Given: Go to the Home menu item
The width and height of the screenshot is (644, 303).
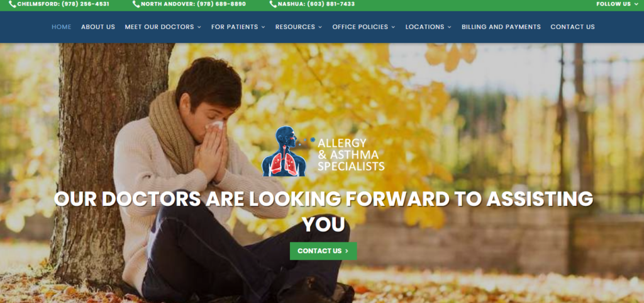Looking at the screenshot, I should click(61, 26).
